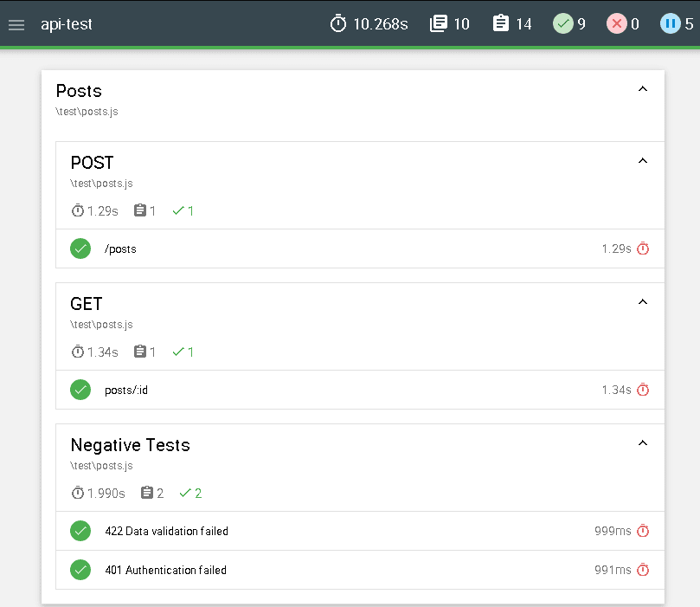This screenshot has height=607, width=700.
Task: Click the GET suite tests clipboard icon
Action: 140,352
